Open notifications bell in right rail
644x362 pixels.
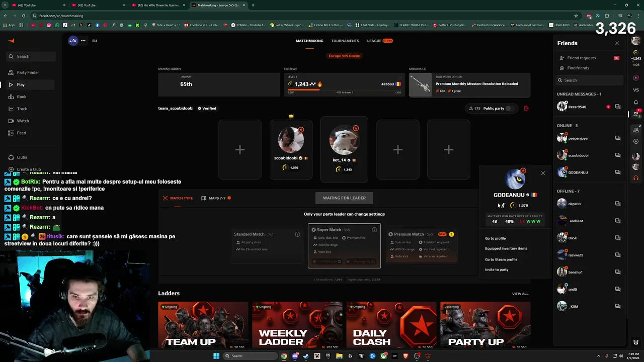636,102
